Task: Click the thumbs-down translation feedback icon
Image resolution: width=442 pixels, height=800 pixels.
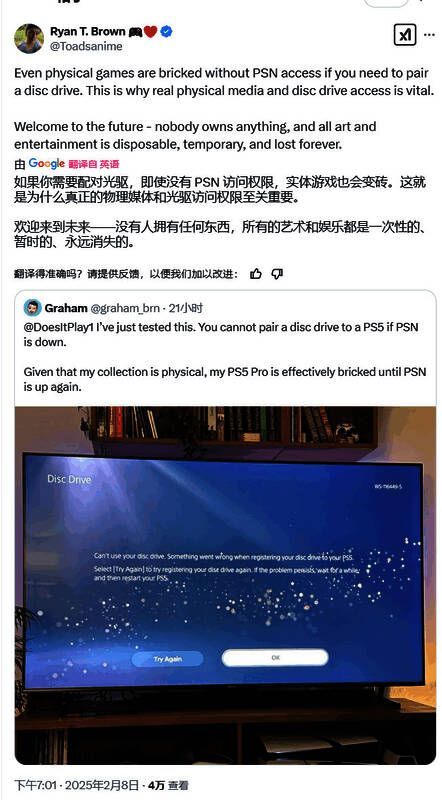Action: point(277,274)
